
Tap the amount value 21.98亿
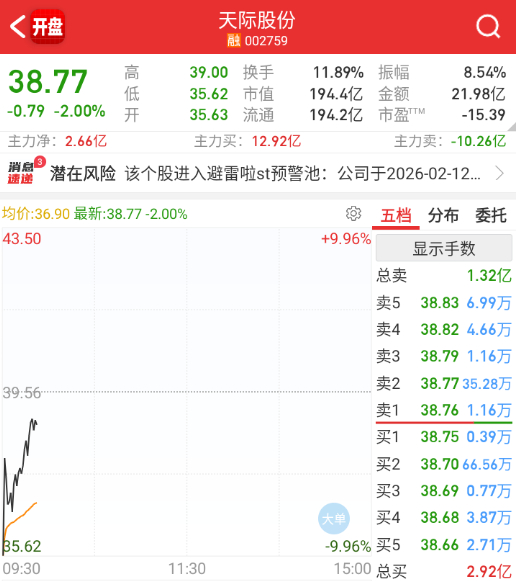[479, 94]
